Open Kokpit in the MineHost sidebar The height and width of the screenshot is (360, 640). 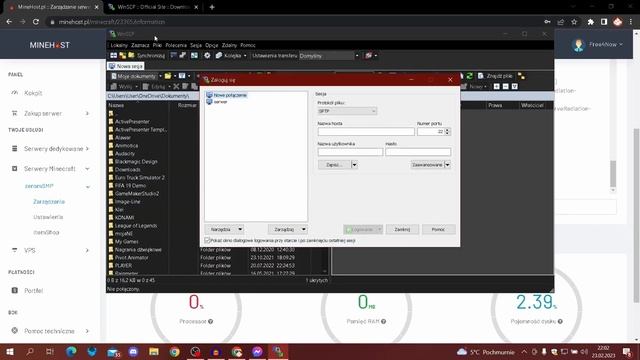33,93
